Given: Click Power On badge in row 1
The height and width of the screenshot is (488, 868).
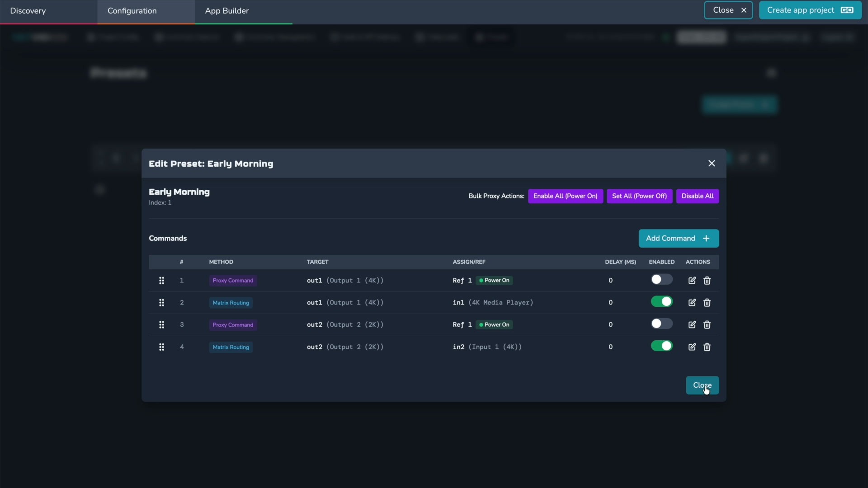Looking at the screenshot, I should click(x=494, y=281).
